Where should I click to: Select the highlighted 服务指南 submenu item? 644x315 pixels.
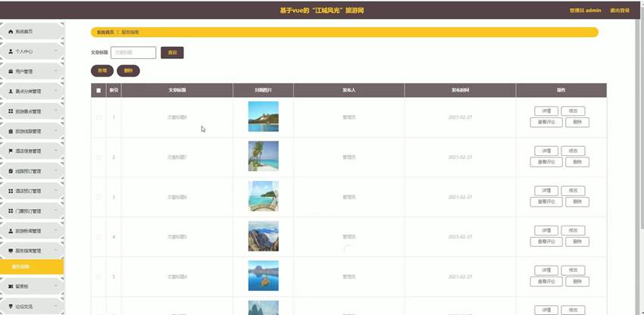point(32,267)
